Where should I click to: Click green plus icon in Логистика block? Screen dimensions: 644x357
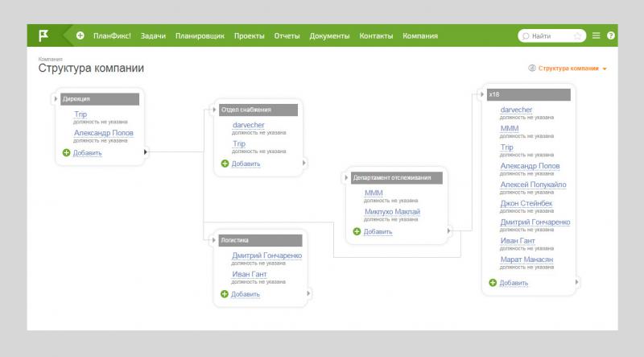[225, 294]
